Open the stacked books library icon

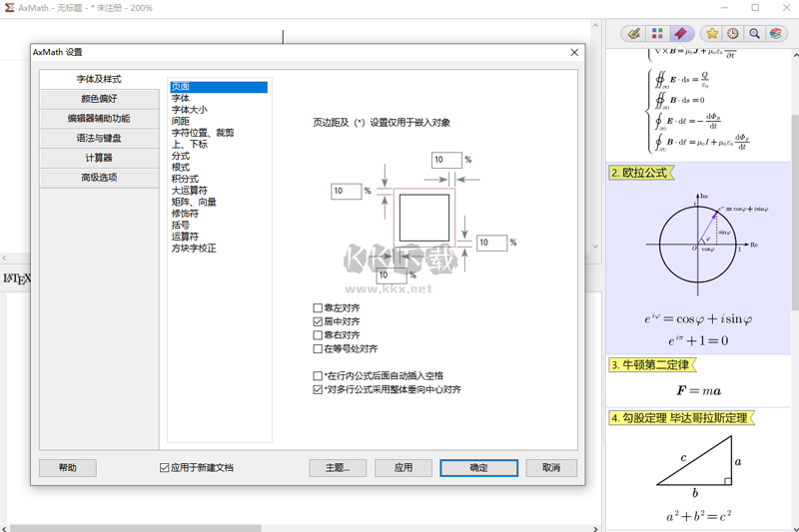point(775,33)
